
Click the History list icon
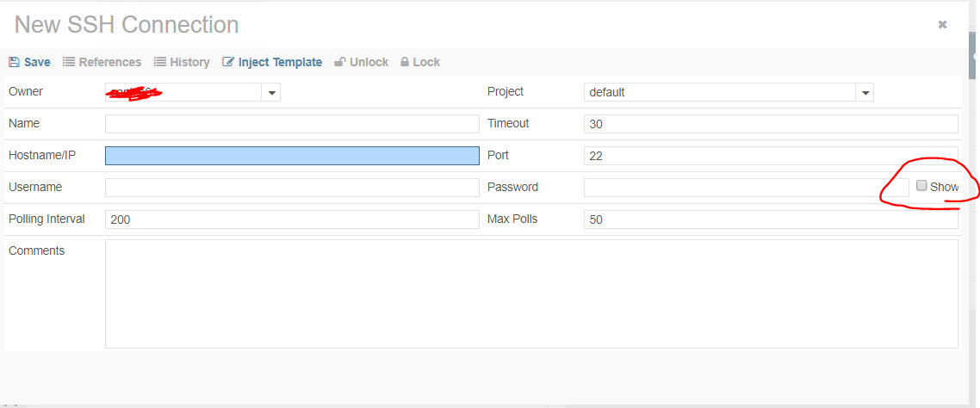(160, 62)
